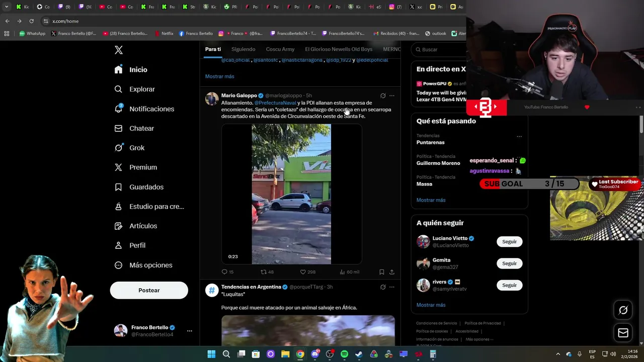Viewport: 644px width, 362px height.
Task: Follow Luciano Vietto
Action: [x=509, y=242]
